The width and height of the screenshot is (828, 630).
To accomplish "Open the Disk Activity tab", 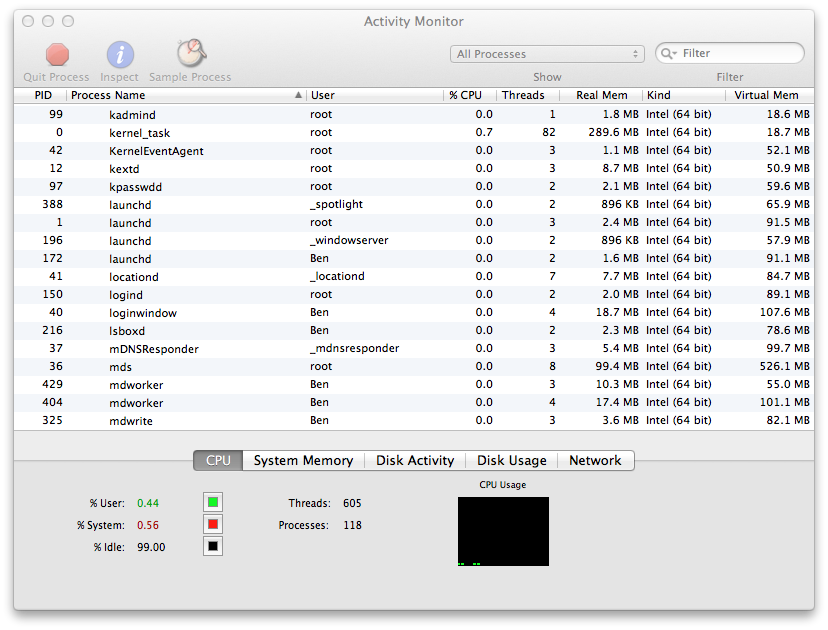I will tap(415, 460).
